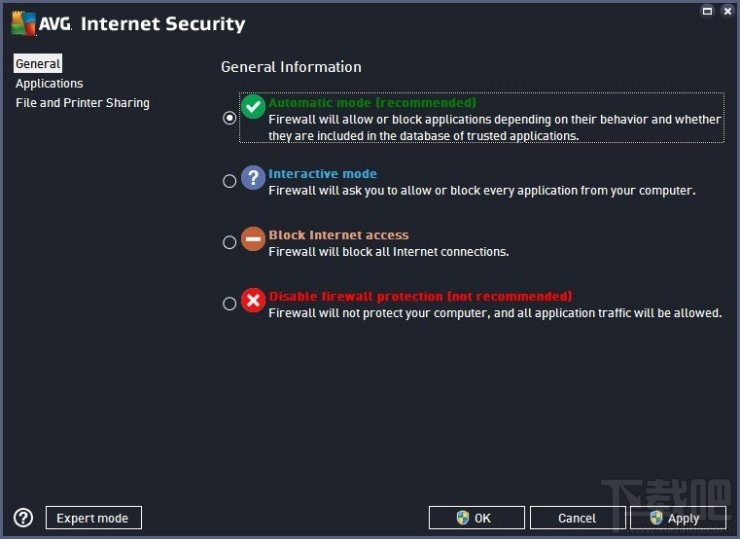Select the Interactive mode radio button
This screenshot has width=740, height=539.
230,181
